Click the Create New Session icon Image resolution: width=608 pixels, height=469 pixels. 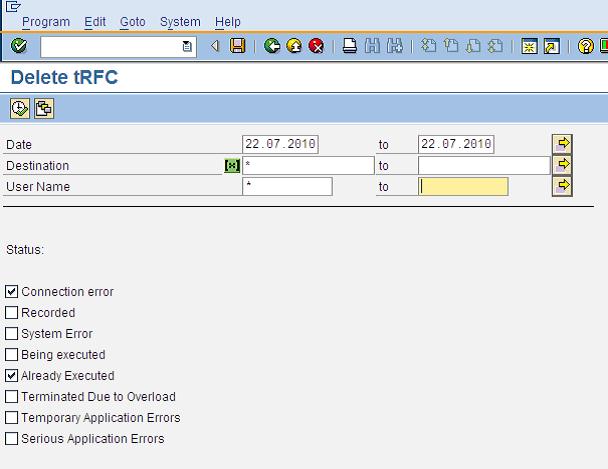tap(529, 46)
